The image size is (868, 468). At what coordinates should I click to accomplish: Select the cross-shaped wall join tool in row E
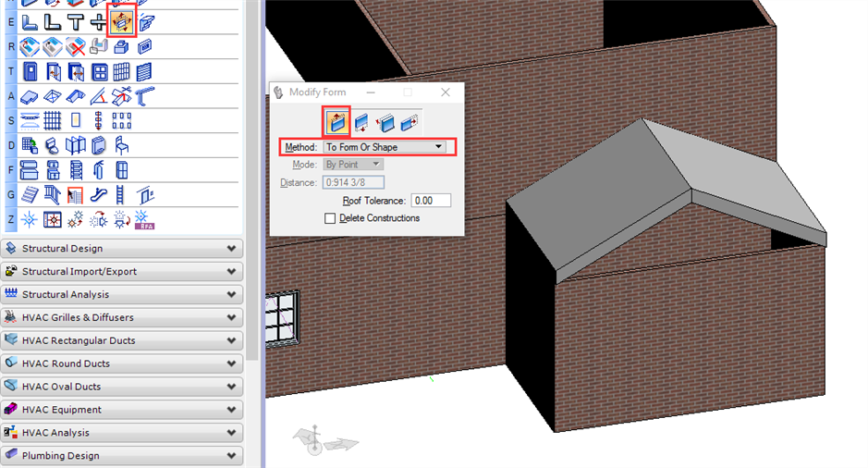tap(99, 23)
